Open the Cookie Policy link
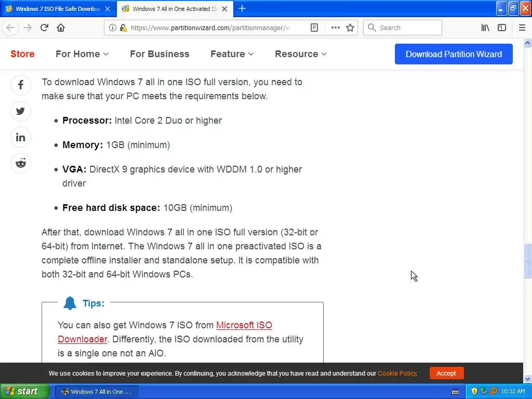This screenshot has height=399, width=532. pyautogui.click(x=396, y=373)
